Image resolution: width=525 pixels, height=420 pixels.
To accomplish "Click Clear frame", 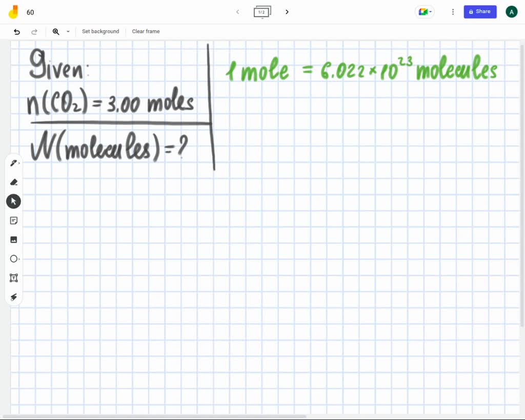I will (x=146, y=31).
